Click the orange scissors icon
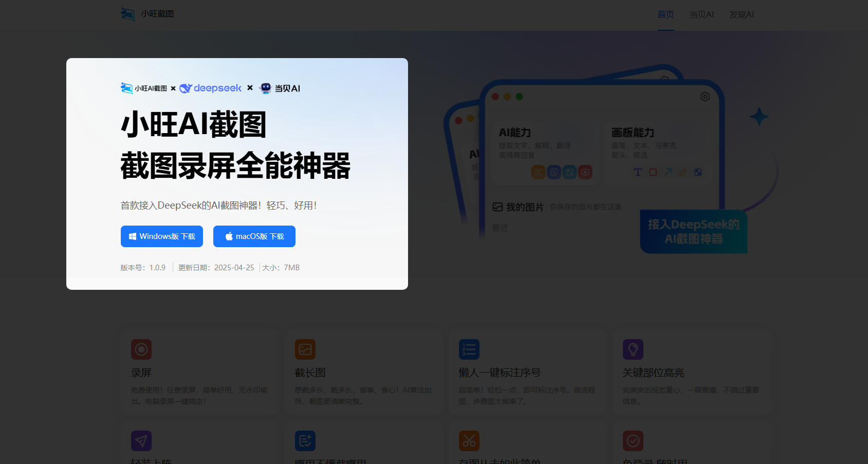Viewport: 868px width, 464px height. [x=469, y=441]
